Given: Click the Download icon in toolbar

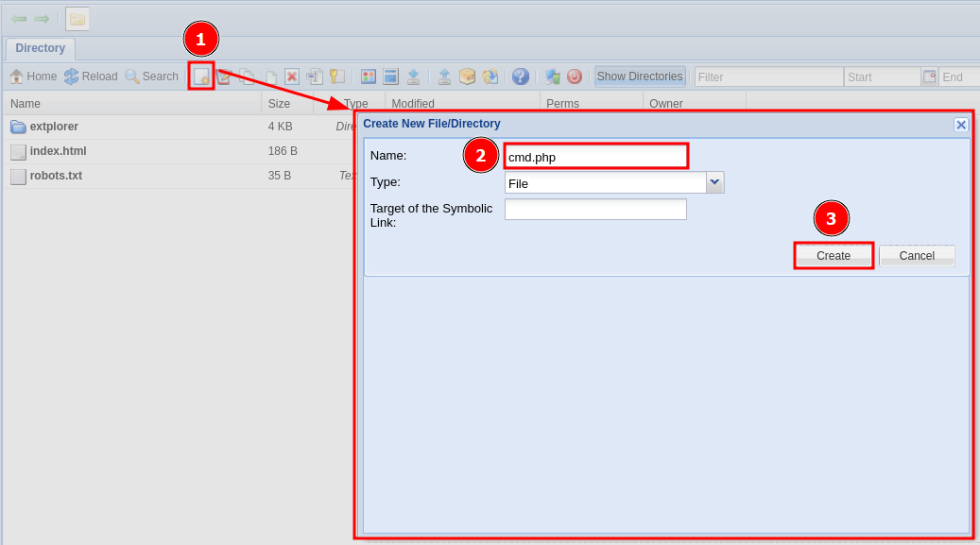Looking at the screenshot, I should [413, 77].
